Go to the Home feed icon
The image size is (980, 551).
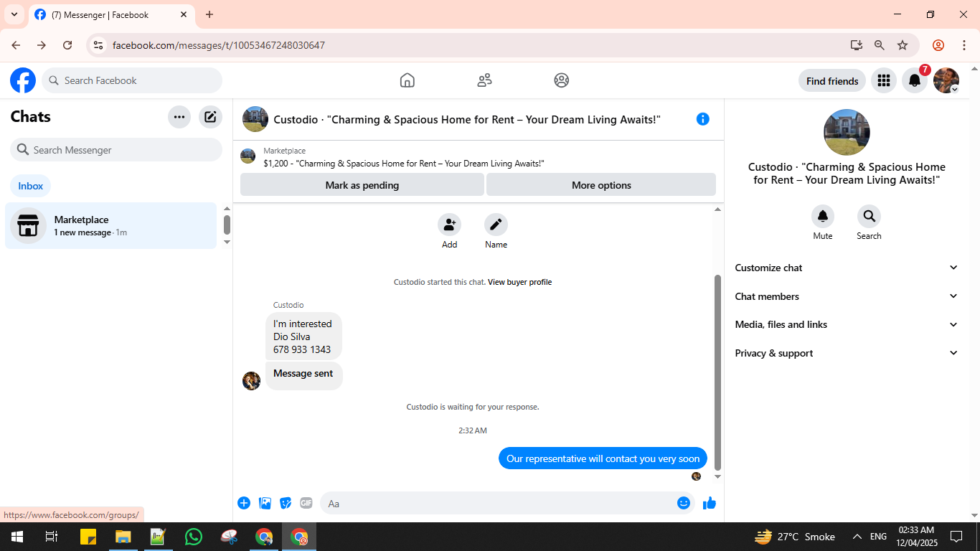[407, 80]
